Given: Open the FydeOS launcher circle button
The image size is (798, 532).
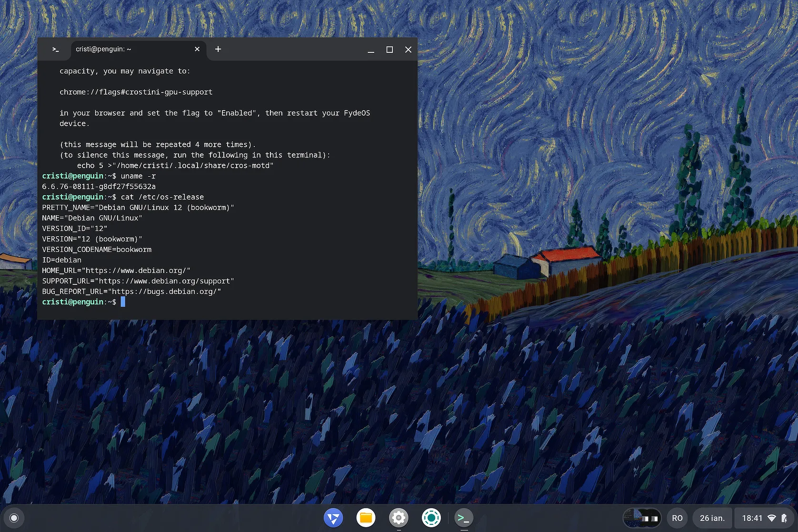Looking at the screenshot, I should pos(14,518).
